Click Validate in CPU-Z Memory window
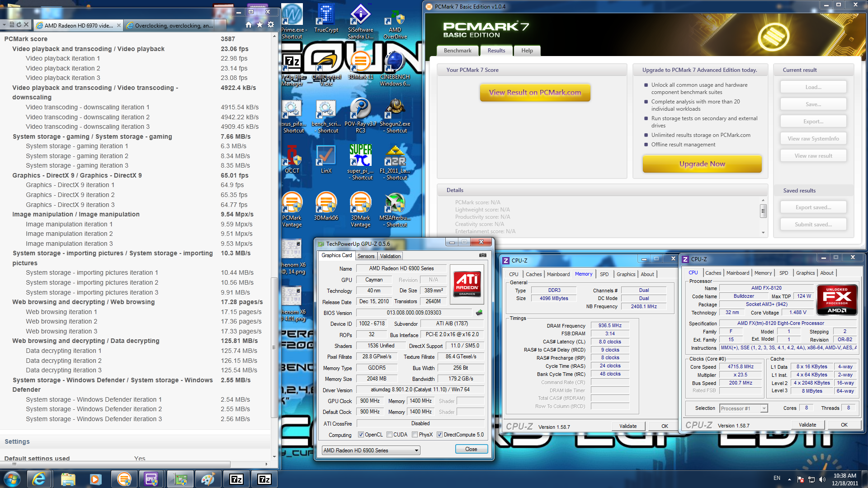Viewport: 868px width, 488px height. (627, 426)
